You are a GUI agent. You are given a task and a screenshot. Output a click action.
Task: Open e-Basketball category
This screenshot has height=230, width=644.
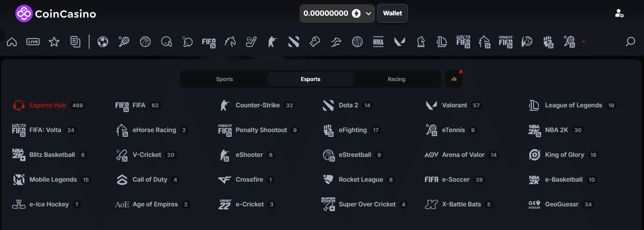(x=563, y=180)
